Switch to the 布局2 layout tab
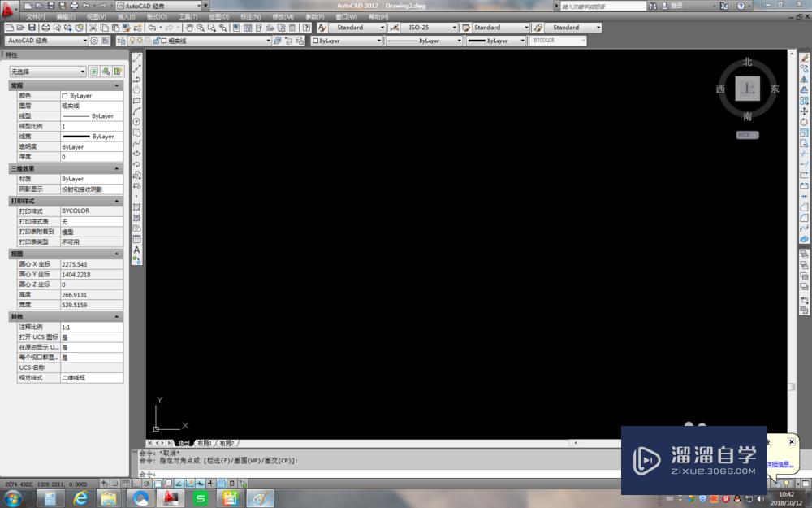Viewport: 812px width, 508px height. [x=227, y=443]
